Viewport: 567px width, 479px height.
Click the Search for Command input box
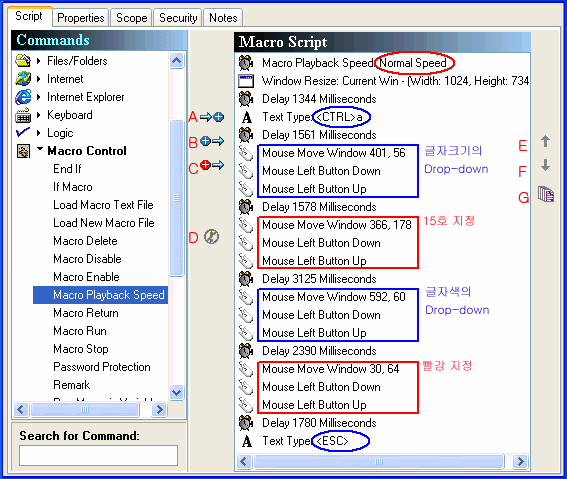point(98,456)
